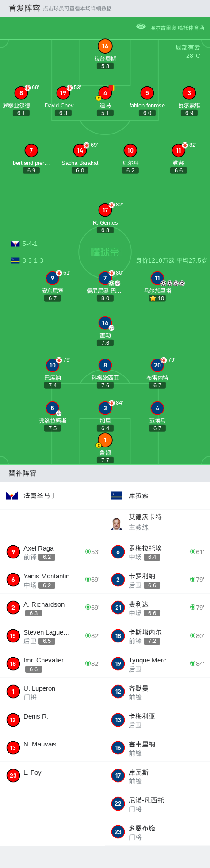Select goalkeeper 鲁姆 number 1 badge

105,440
